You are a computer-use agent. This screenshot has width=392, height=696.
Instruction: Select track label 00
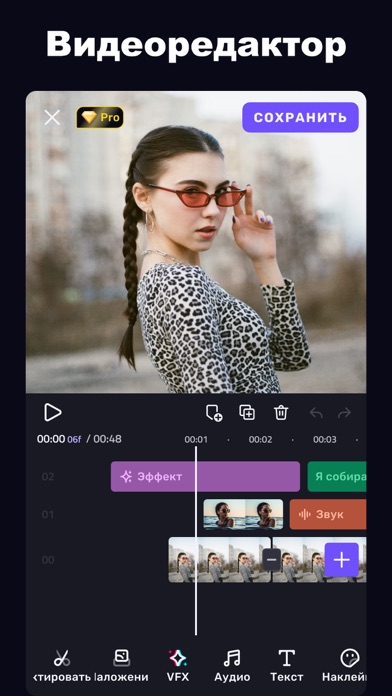click(48, 560)
